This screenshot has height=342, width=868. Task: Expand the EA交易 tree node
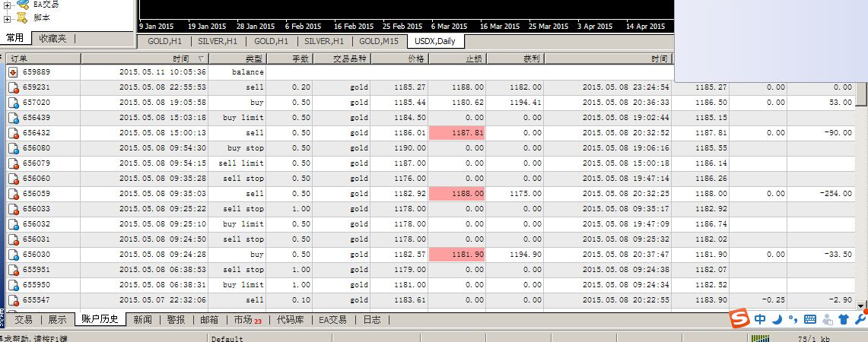coord(7,5)
